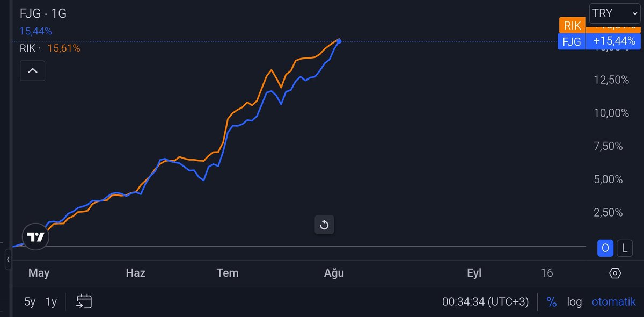The height and width of the screenshot is (317, 644).
Task: Click the FJG · 1G symbol title
Action: point(43,14)
